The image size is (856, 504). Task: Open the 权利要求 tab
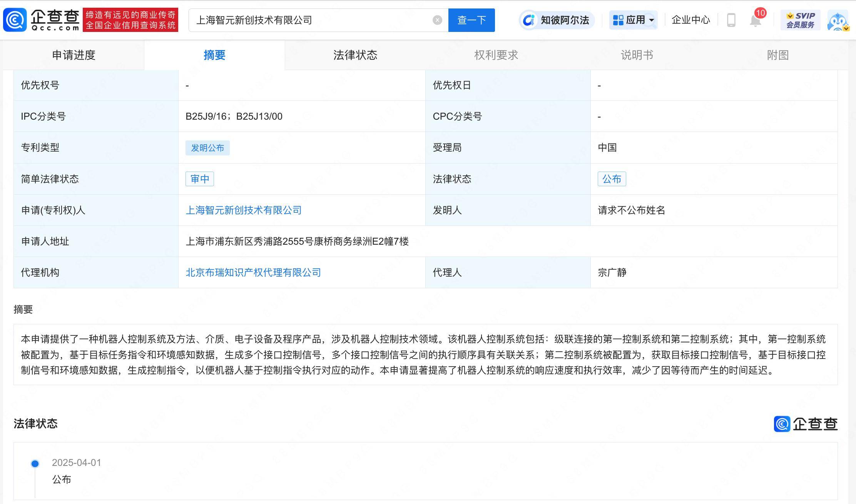pyautogui.click(x=496, y=55)
